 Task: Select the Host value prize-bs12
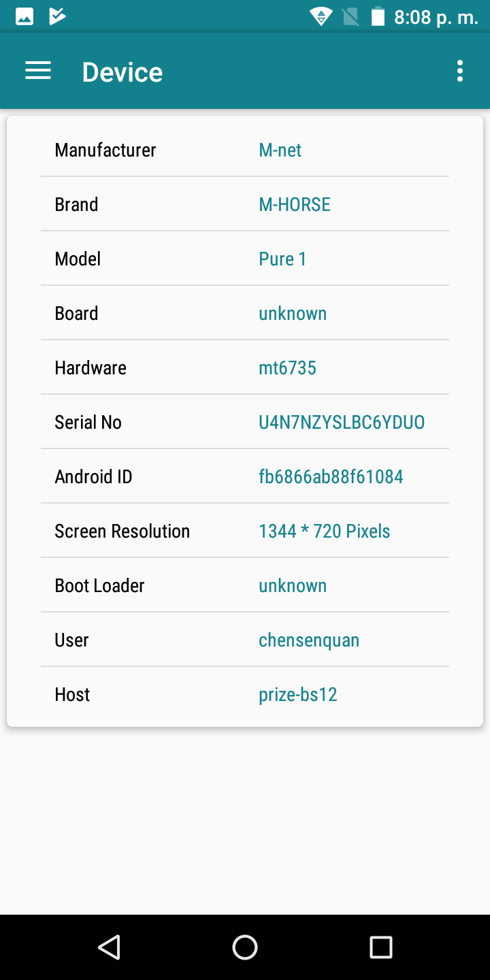[298, 694]
